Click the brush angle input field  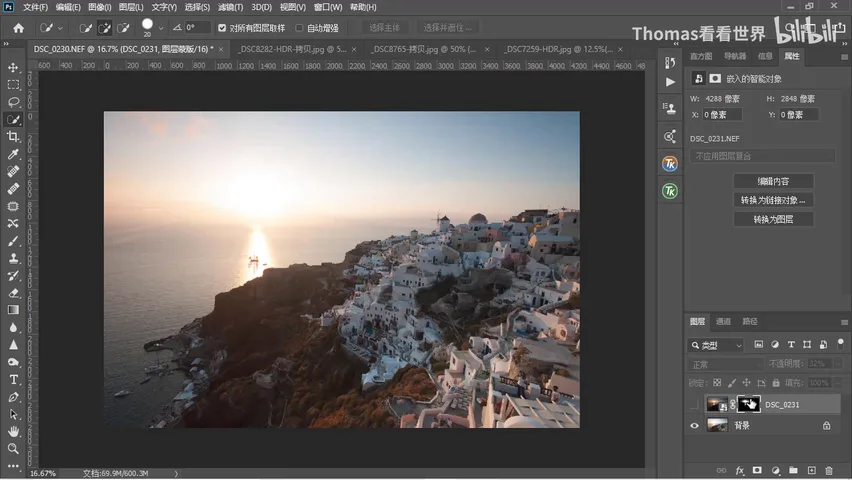click(197, 28)
